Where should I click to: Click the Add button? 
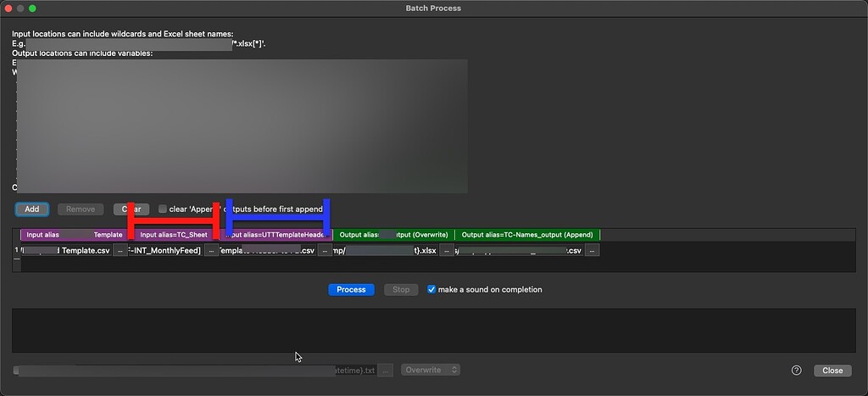click(31, 209)
